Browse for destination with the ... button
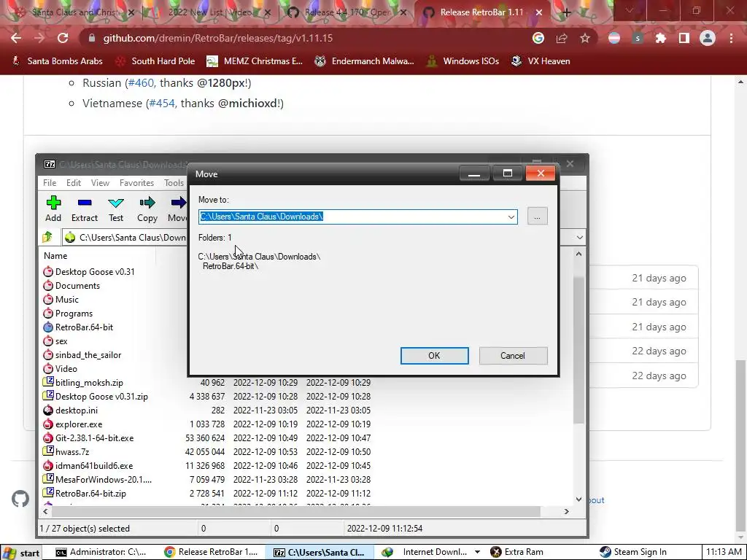747x560 pixels. (x=537, y=217)
